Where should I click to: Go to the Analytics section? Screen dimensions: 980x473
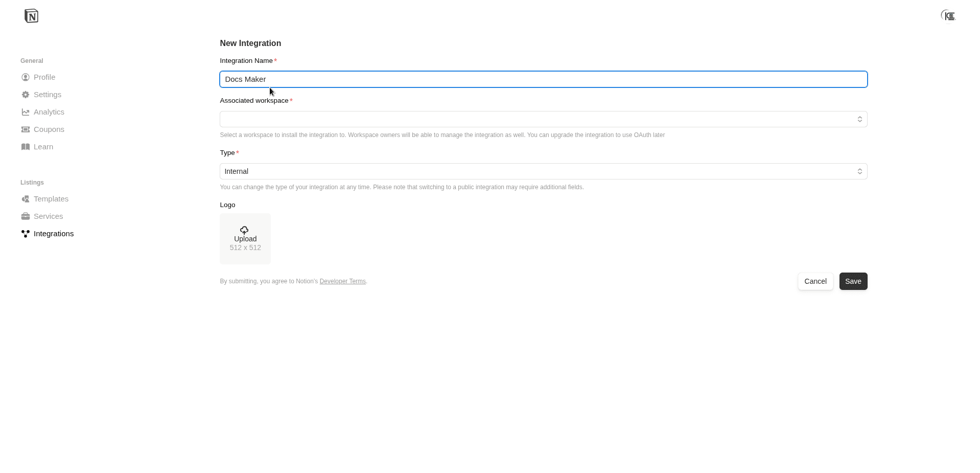point(49,112)
